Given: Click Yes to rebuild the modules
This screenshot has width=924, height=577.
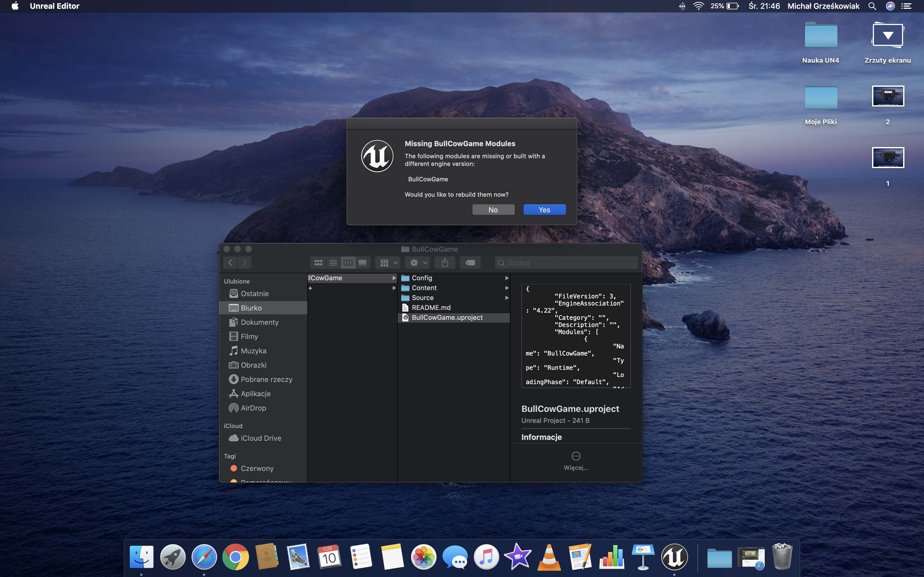Looking at the screenshot, I should click(x=544, y=209).
